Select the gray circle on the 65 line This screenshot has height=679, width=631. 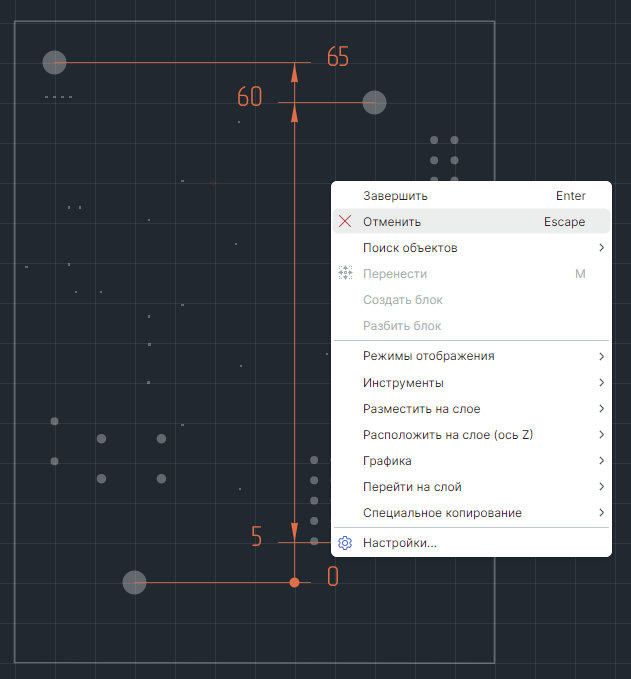coord(54,63)
